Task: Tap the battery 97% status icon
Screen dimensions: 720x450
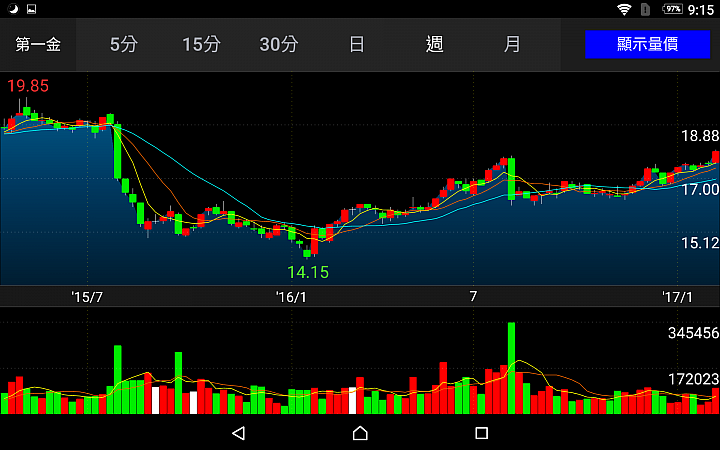Action: tap(672, 9)
